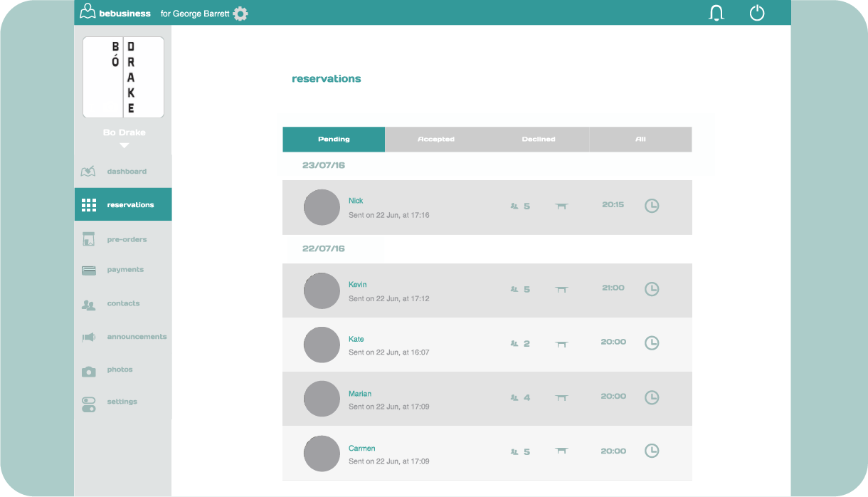Image resolution: width=868 pixels, height=497 pixels.
Task: Click the guests icon in Nick's row
Action: 514,206
